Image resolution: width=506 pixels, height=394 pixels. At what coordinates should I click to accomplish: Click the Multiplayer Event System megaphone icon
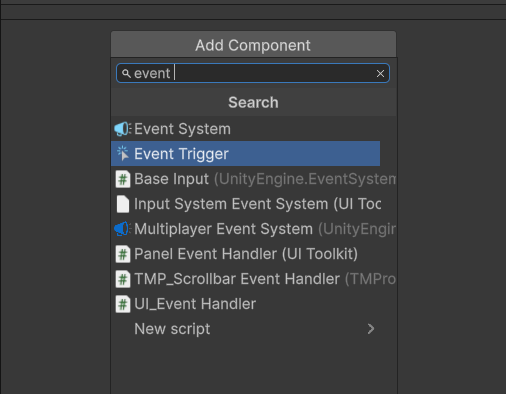tap(123, 229)
